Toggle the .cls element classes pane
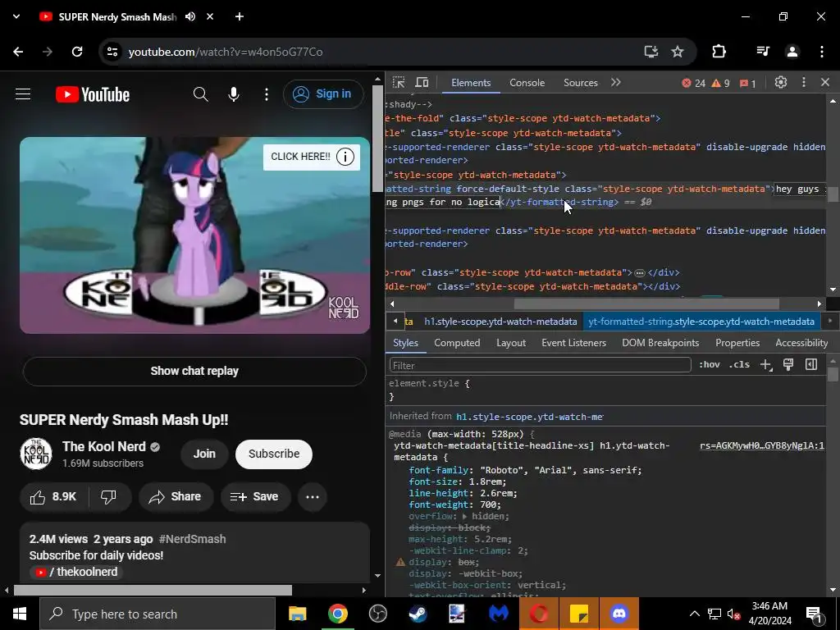The width and height of the screenshot is (840, 630). [739, 365]
